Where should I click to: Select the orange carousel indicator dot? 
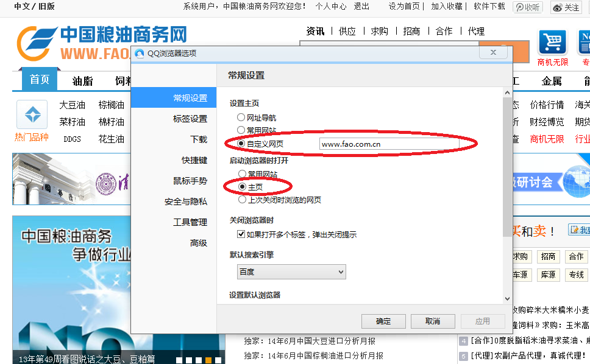[x=208, y=360]
